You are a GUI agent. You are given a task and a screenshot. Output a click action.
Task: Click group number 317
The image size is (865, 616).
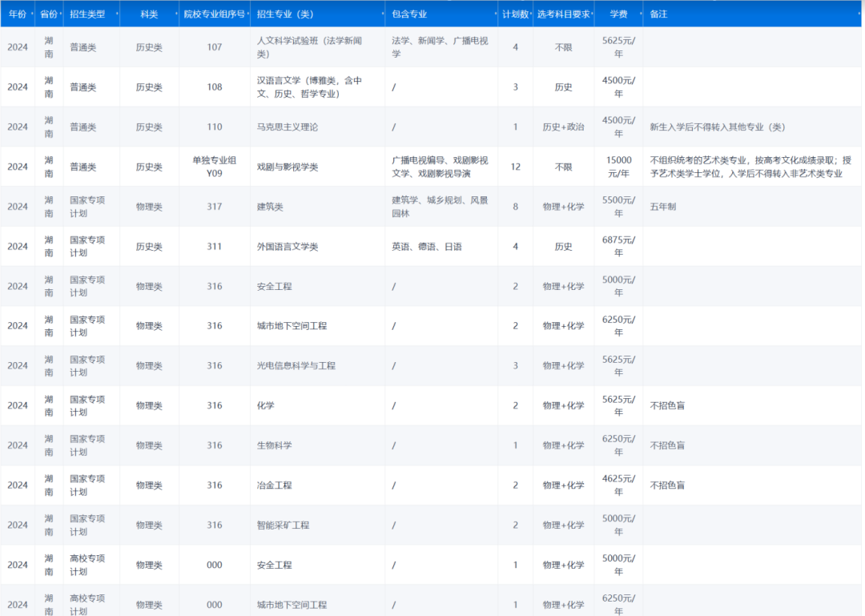[x=215, y=207]
